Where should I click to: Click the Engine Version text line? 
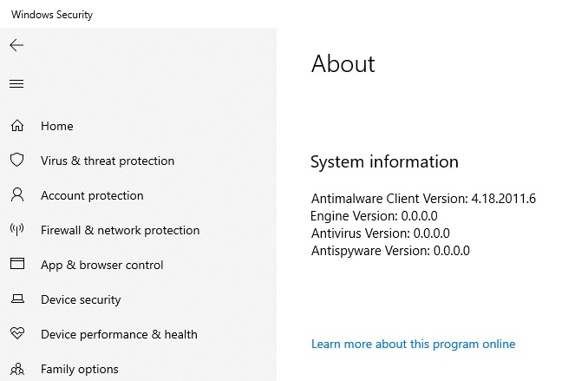374,216
